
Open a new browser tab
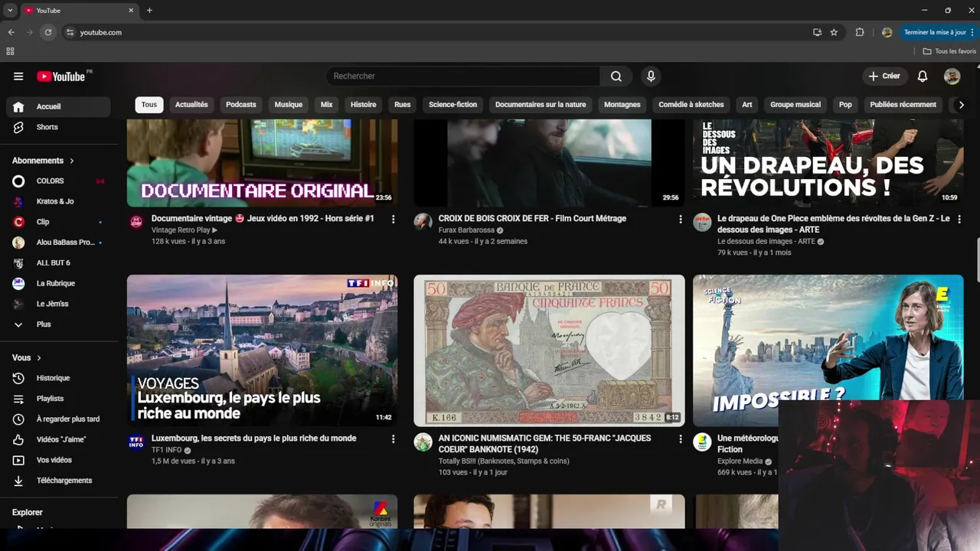click(149, 11)
